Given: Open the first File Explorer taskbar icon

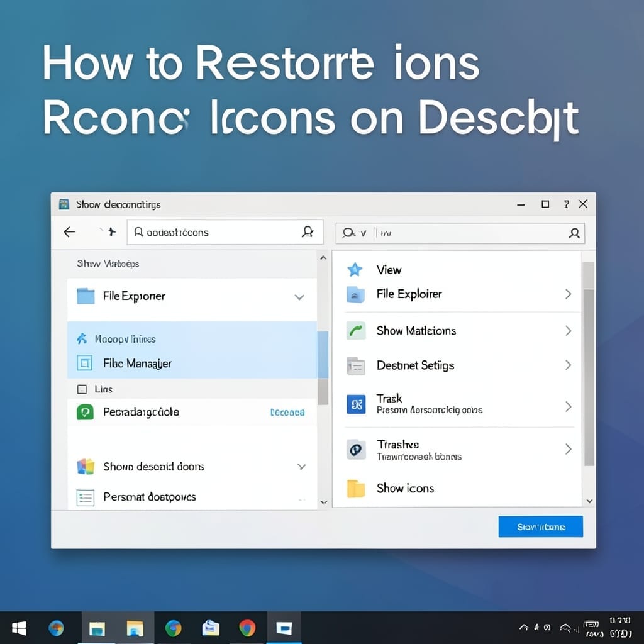Looking at the screenshot, I should point(97,628).
